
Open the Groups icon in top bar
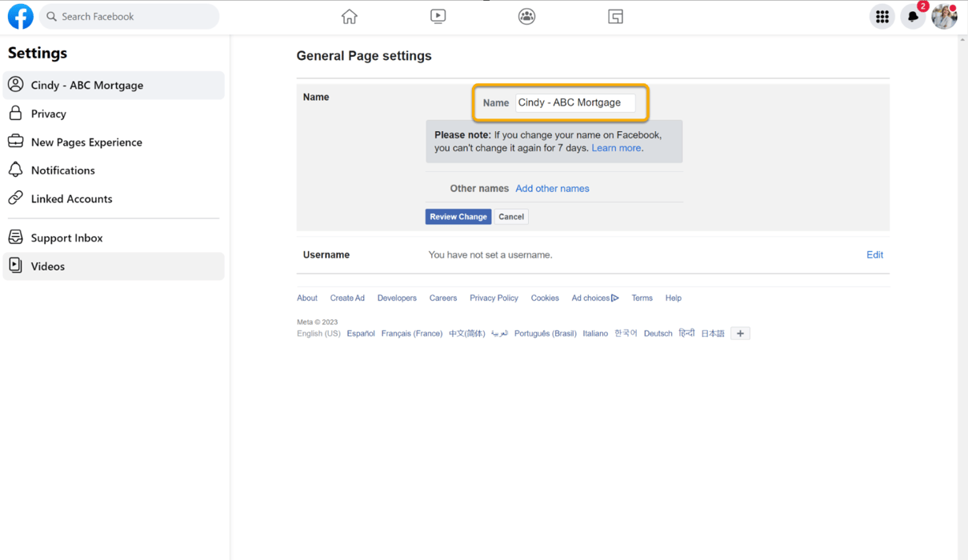pos(526,17)
